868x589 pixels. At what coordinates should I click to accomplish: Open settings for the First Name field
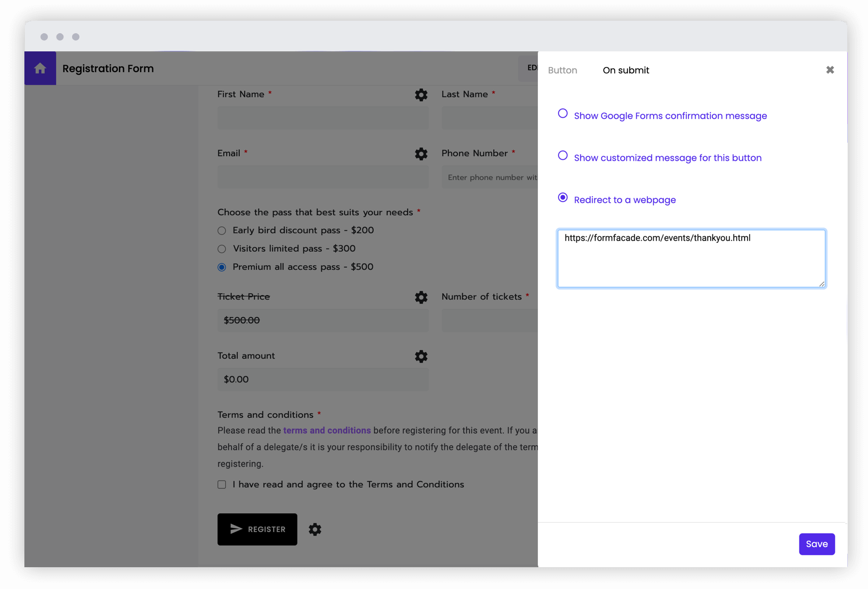421,95
